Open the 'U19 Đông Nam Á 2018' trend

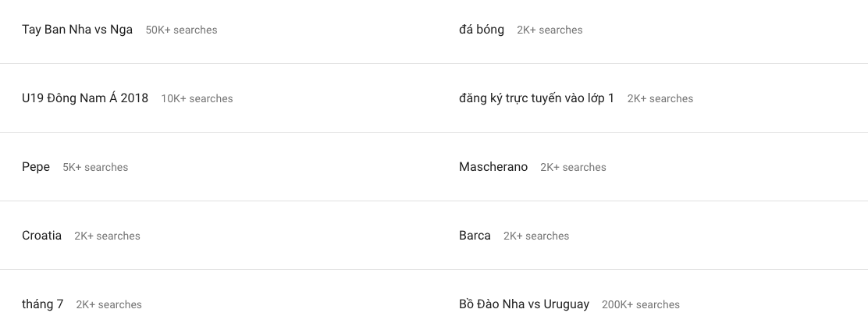pos(85,98)
